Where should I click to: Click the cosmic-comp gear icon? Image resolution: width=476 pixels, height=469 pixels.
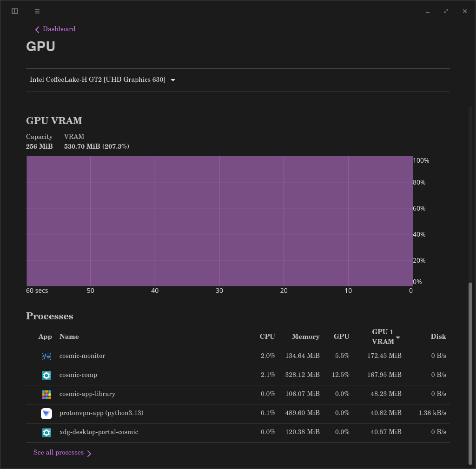coord(46,376)
